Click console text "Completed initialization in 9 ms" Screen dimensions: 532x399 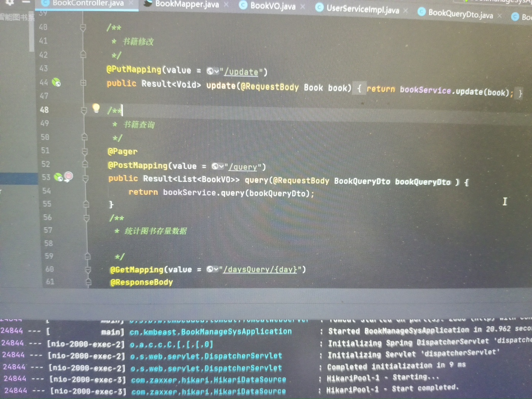click(x=396, y=366)
